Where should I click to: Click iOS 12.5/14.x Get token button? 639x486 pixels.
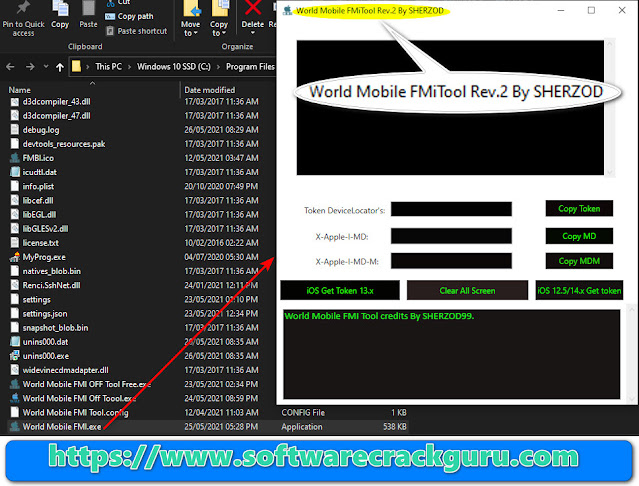tap(579, 290)
